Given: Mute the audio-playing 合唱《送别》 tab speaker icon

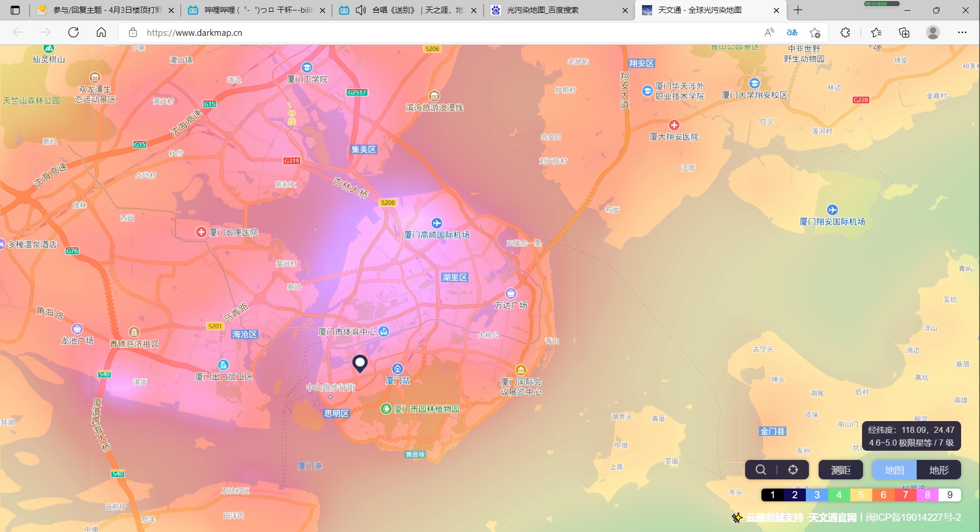Looking at the screenshot, I should pos(361,10).
